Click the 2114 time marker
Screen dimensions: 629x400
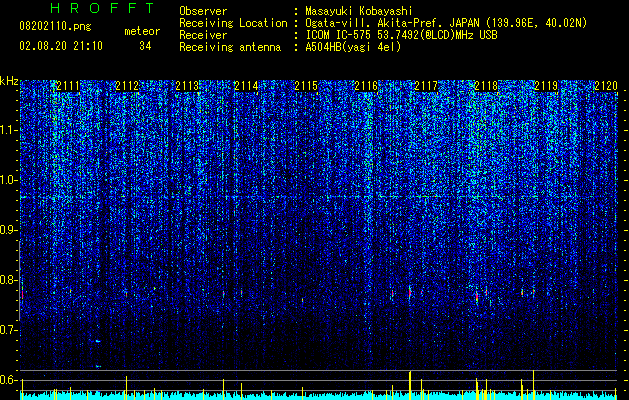point(246,86)
